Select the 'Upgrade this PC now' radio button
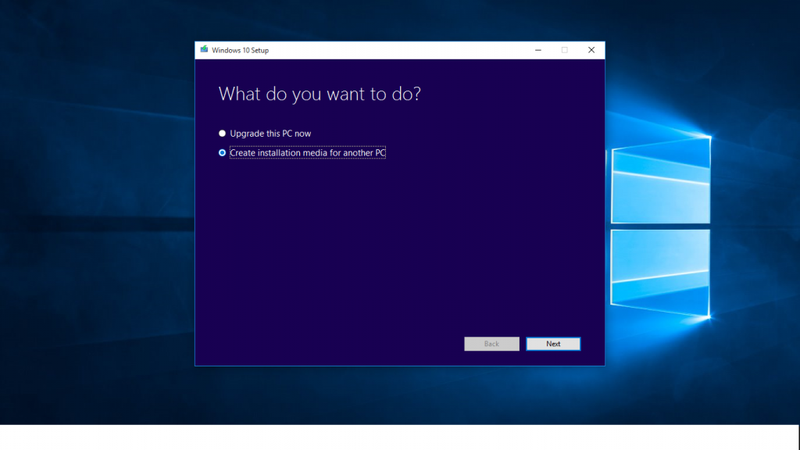800x450 pixels. click(222, 134)
